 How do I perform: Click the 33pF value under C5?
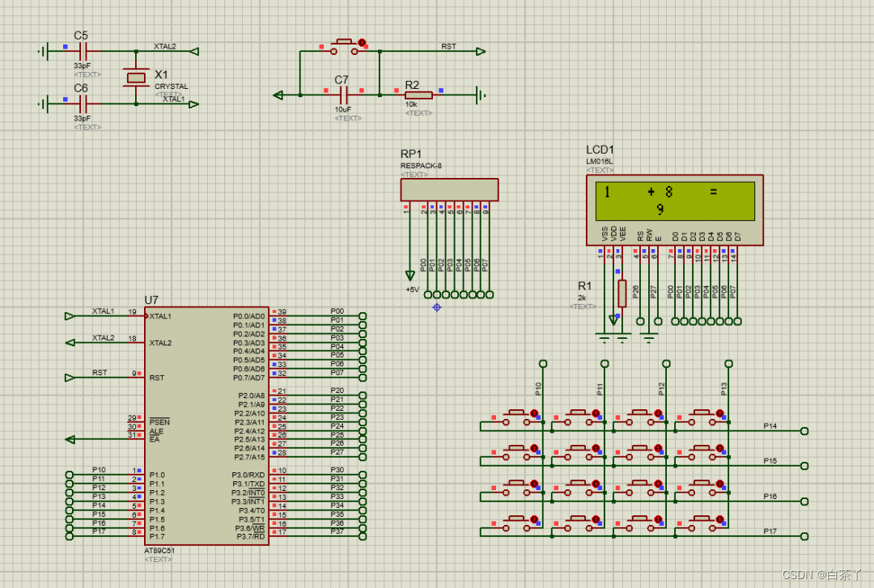coord(82,66)
